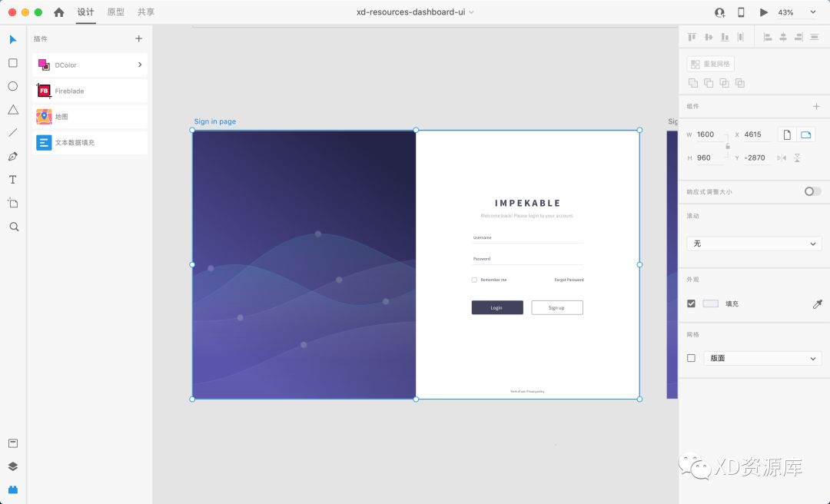
Task: Open the Fireblade plugin
Action: 90,91
